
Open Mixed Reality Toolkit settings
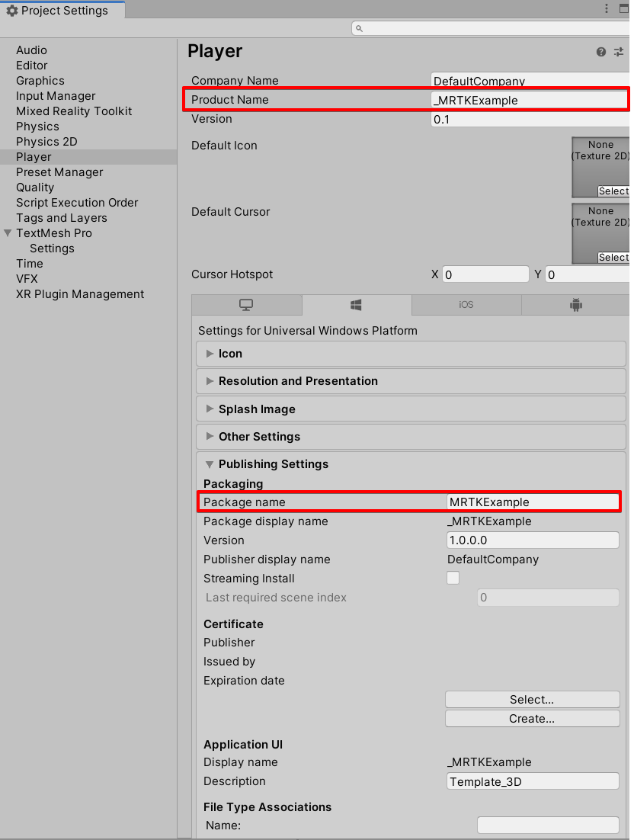tap(74, 111)
